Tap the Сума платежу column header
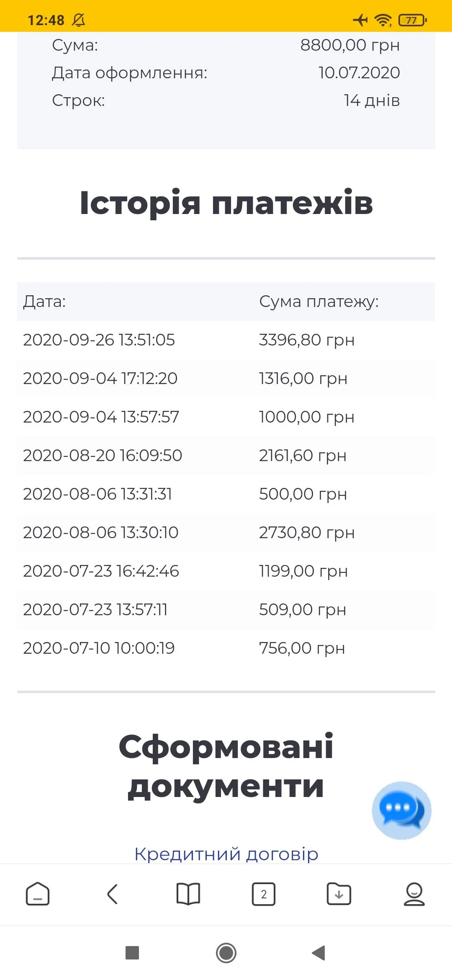Viewport: 452px width, 980px height. (319, 302)
